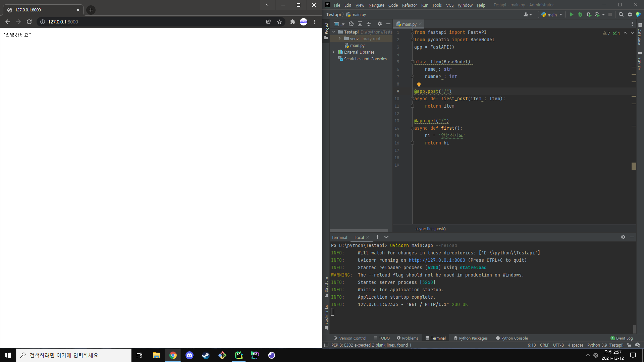
Task: Click the green Run button in PyCharm toolbar
Action: tap(572, 14)
